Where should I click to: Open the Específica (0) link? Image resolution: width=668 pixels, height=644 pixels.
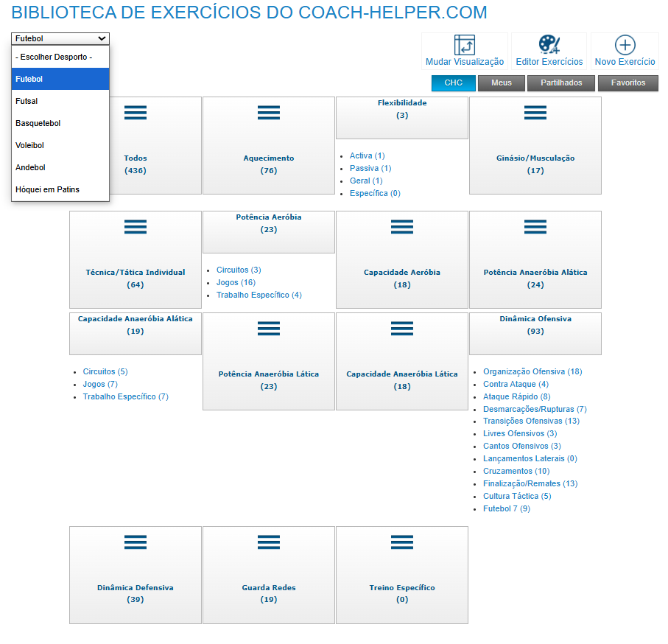375,194
